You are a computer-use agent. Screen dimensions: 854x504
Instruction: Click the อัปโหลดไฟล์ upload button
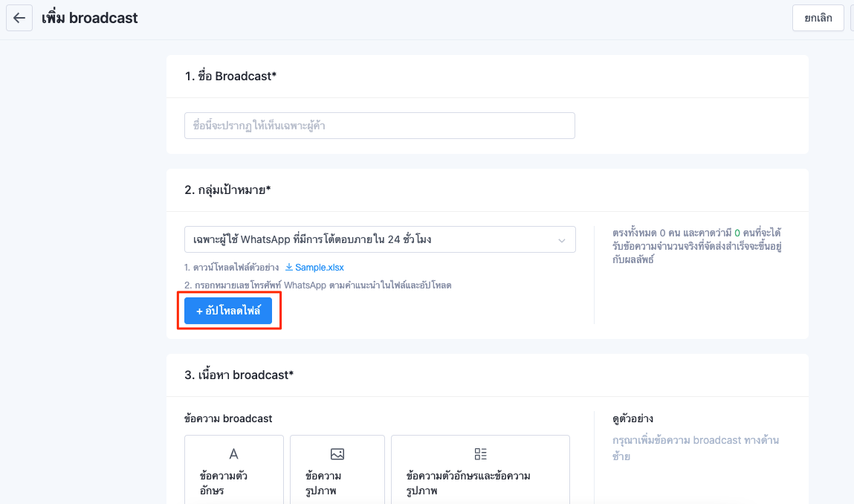tap(228, 311)
